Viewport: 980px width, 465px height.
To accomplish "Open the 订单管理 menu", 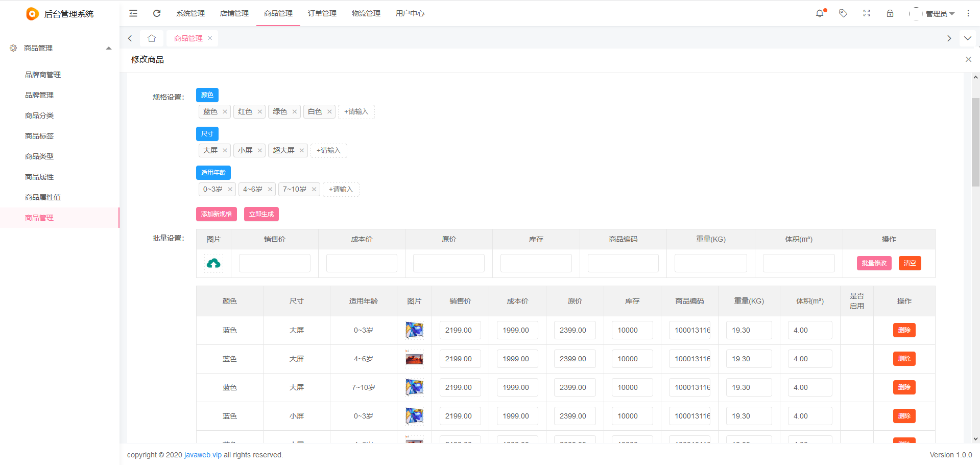I will click(322, 13).
